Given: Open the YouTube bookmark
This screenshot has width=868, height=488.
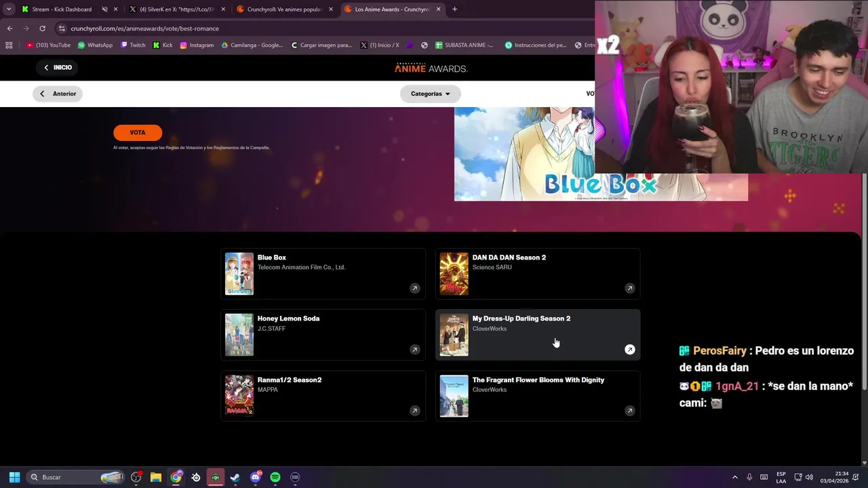Looking at the screenshot, I should pos(48,45).
